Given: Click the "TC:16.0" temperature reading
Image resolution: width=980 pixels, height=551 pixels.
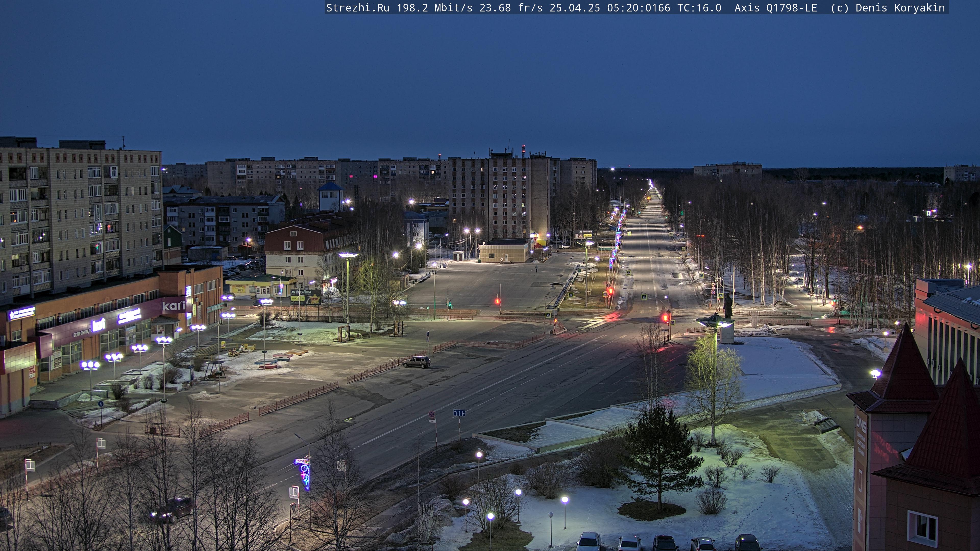Looking at the screenshot, I should [x=699, y=8].
